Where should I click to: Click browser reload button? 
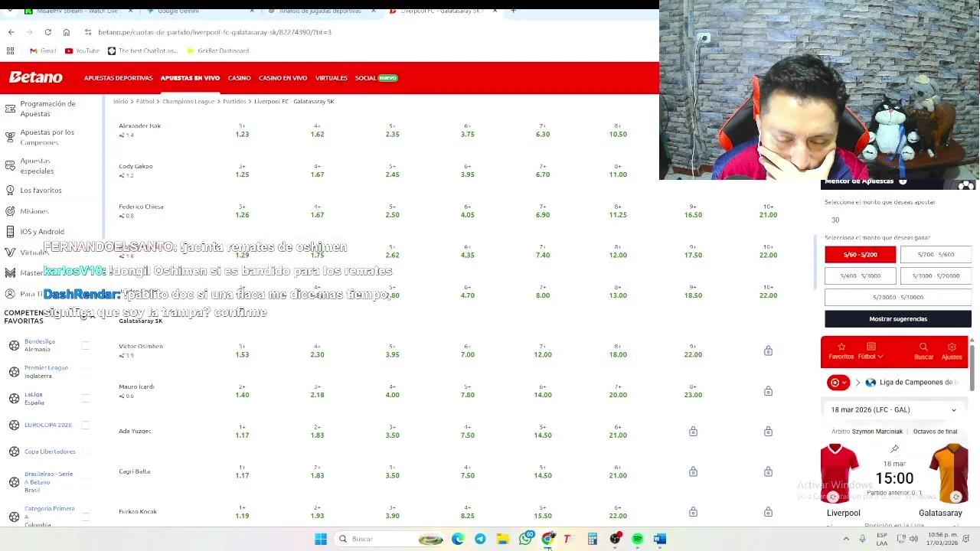(x=47, y=32)
